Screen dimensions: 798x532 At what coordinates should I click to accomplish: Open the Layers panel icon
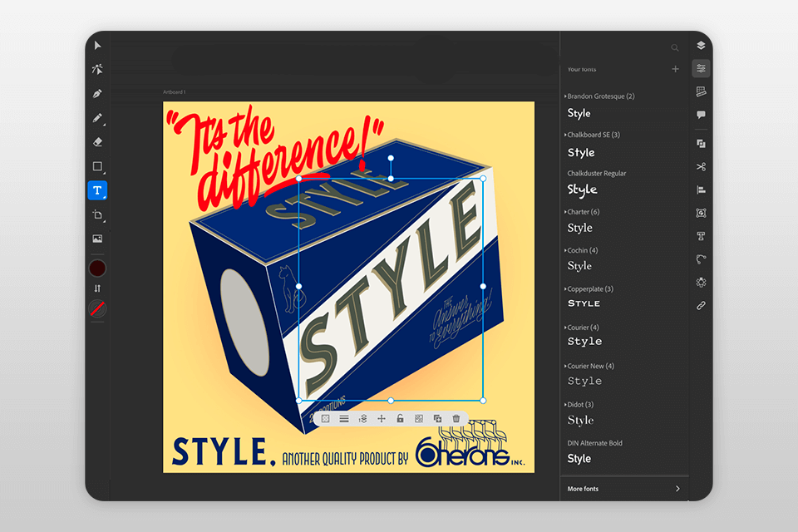click(x=701, y=46)
